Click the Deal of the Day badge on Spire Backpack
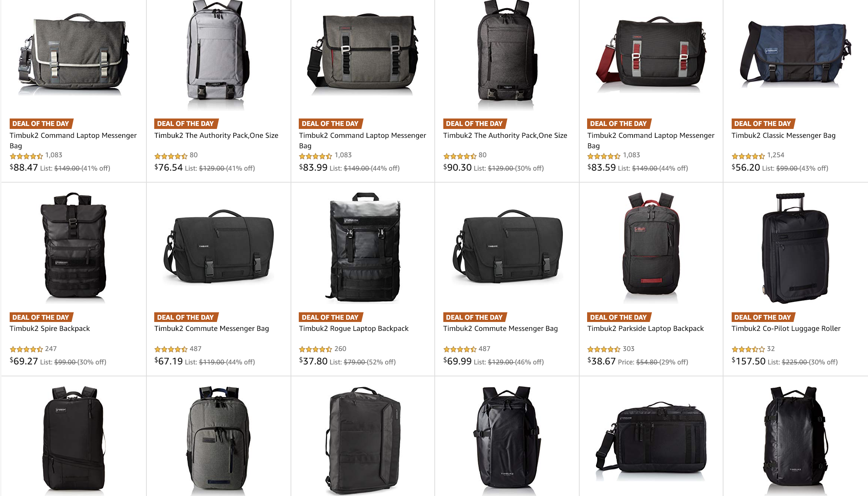Screen dimensions: 868x496 click(41, 317)
